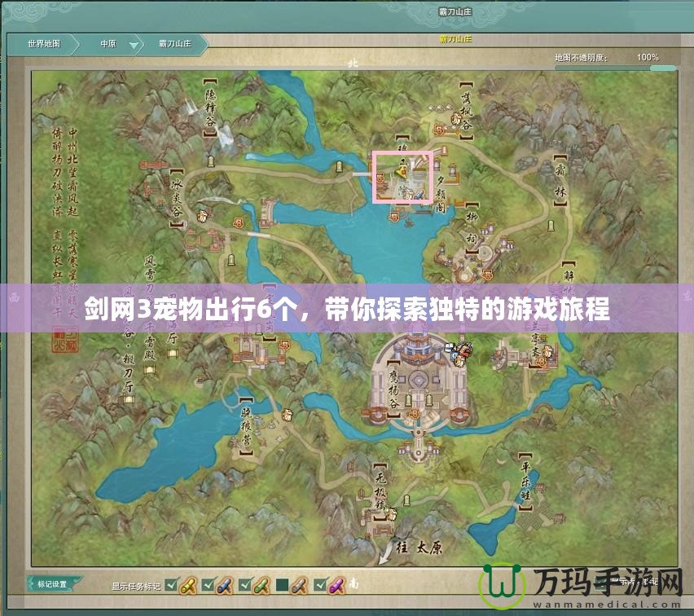Click the quest marker at bottom of 无极镇
Image resolution: width=694 pixels, height=616 pixels.
point(391,513)
